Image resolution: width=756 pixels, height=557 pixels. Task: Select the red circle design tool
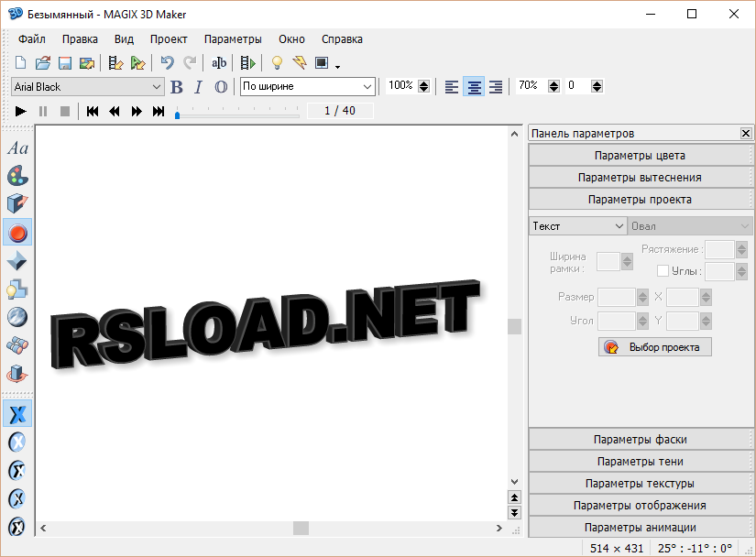17,233
